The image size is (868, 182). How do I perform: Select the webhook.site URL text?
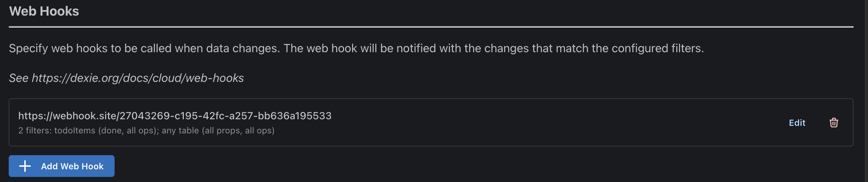[x=175, y=116]
